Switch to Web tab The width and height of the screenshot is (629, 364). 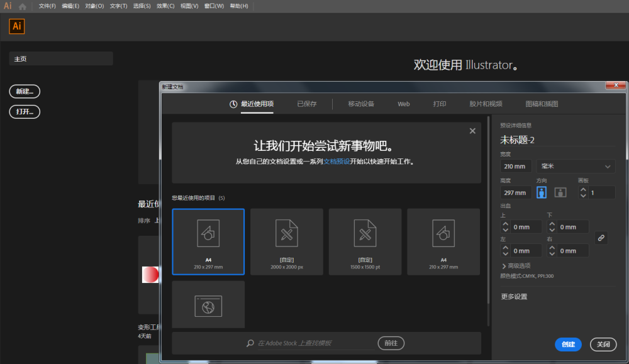click(x=404, y=104)
